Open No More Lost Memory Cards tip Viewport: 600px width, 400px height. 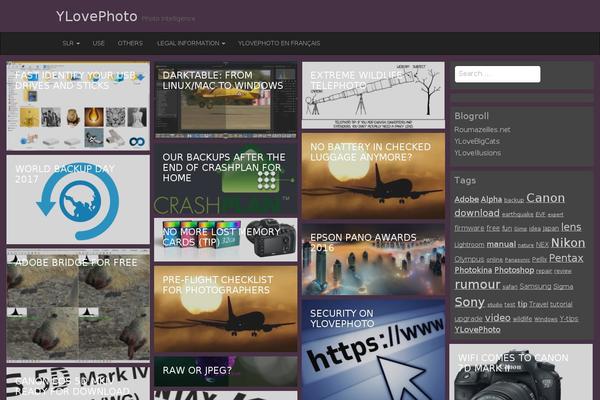(x=225, y=240)
